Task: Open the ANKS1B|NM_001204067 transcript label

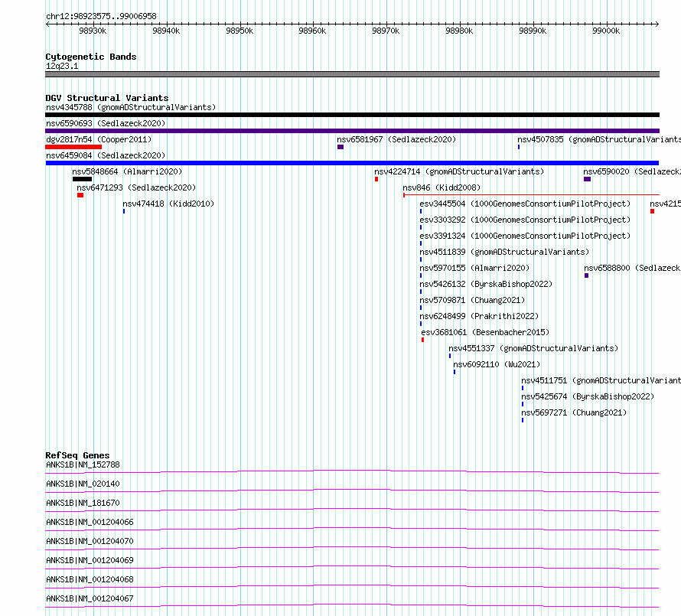Action: (x=90, y=598)
